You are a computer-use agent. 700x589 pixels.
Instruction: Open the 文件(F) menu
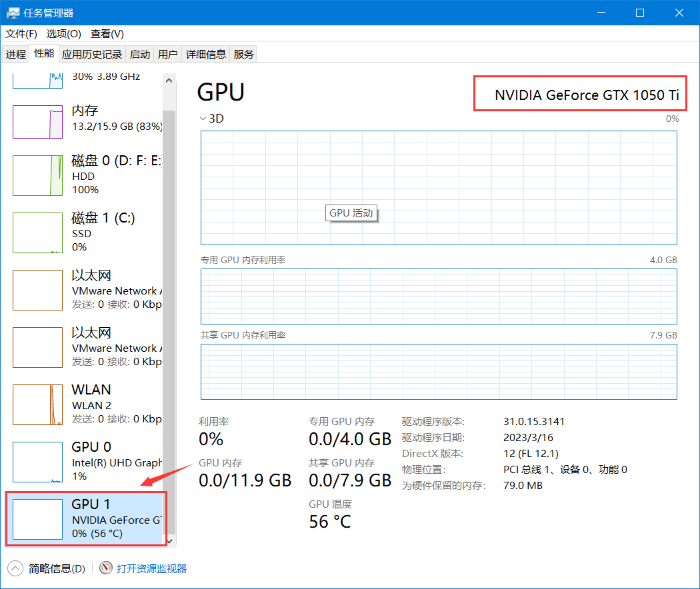[21, 34]
